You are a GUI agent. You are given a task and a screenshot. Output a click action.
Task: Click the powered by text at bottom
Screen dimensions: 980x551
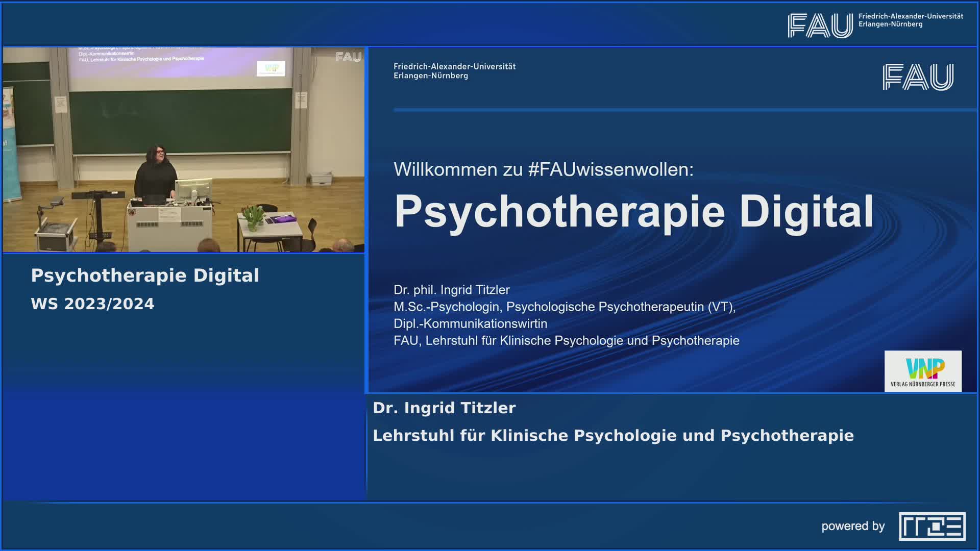852,526
